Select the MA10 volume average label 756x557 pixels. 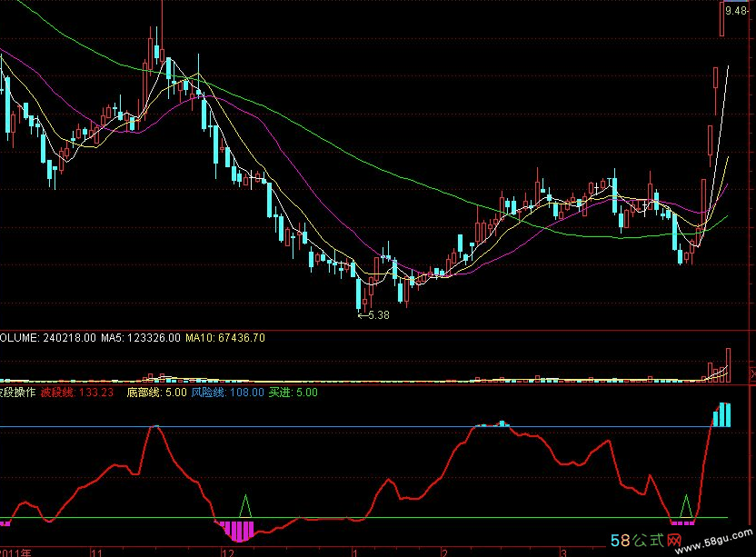(x=225, y=338)
